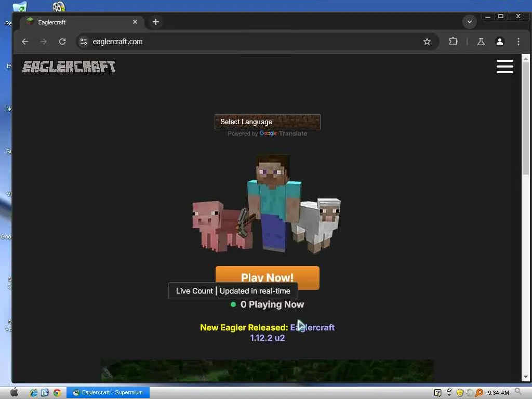This screenshot has height=399, width=532.
Task: Click the Steve with pig and sheep image
Action: coord(267,204)
